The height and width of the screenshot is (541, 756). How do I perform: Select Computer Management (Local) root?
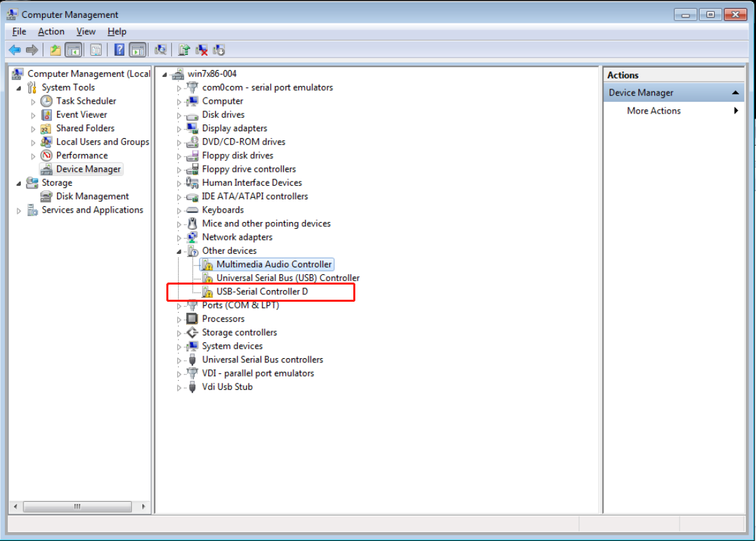point(89,74)
